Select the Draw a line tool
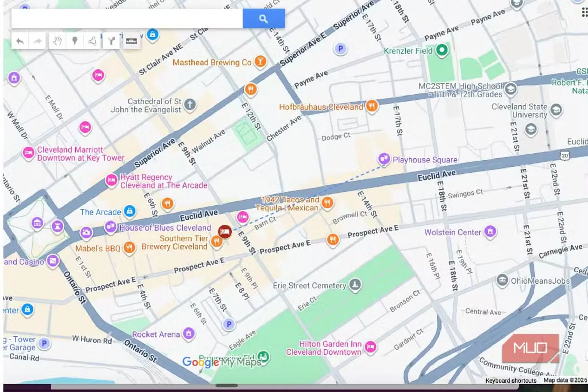The width and height of the screenshot is (588, 392). click(92, 41)
